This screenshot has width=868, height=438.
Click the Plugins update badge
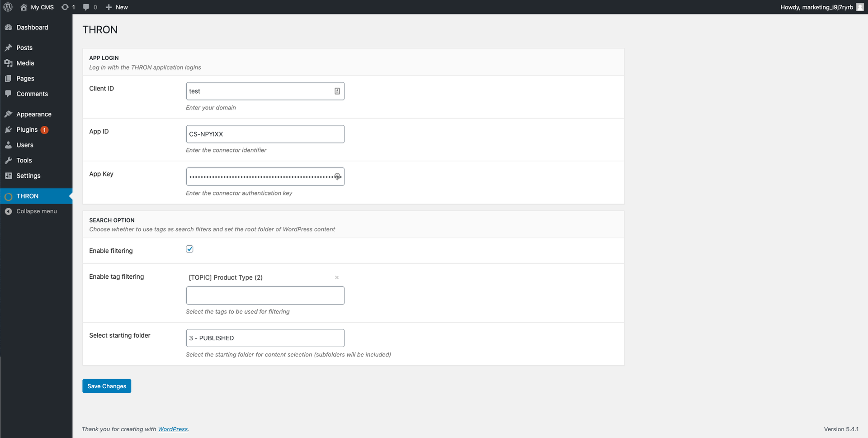(44, 130)
